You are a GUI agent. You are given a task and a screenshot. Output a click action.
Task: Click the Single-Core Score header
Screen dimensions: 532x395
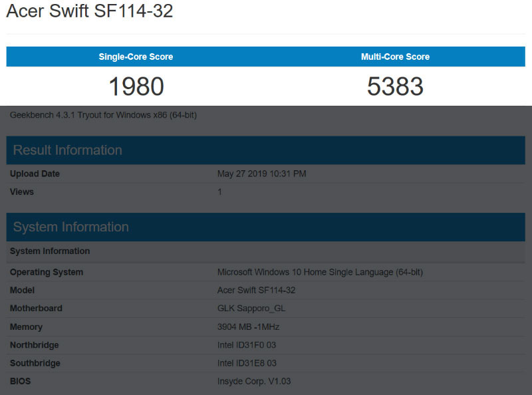tap(136, 57)
